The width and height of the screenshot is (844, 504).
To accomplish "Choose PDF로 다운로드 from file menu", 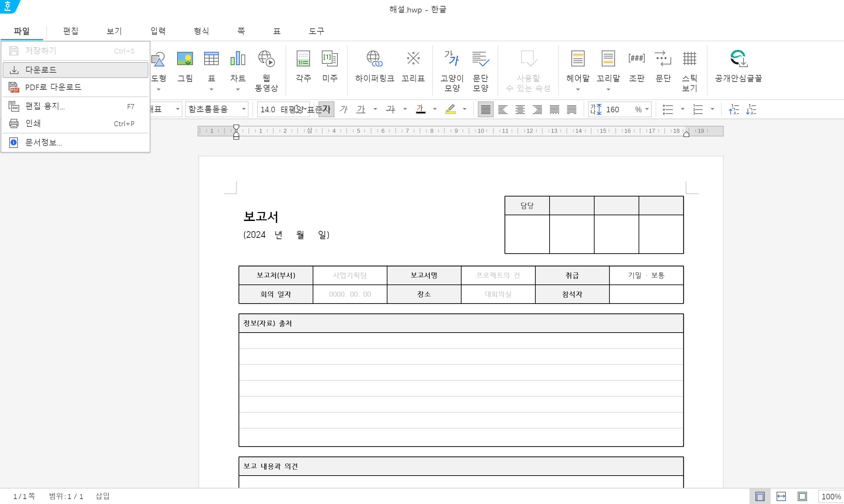I will (53, 87).
